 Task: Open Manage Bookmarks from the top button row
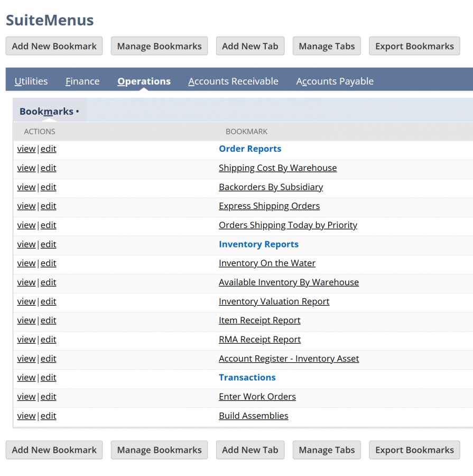click(x=159, y=46)
